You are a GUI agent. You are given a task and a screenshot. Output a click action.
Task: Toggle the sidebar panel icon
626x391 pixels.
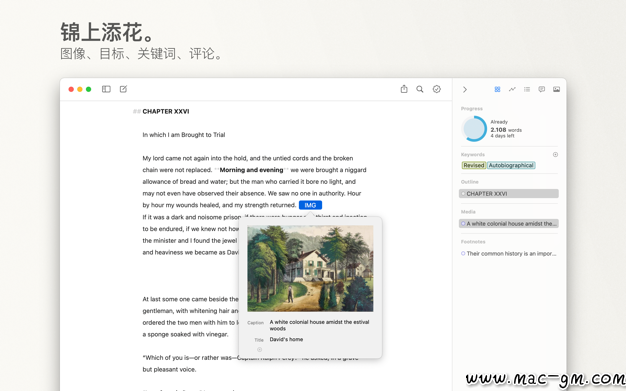point(106,89)
